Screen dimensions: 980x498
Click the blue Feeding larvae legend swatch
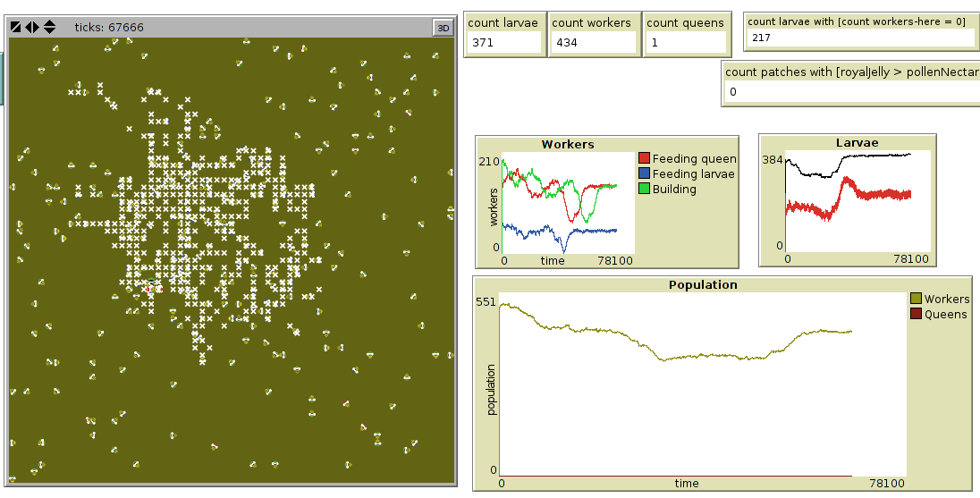tap(644, 173)
